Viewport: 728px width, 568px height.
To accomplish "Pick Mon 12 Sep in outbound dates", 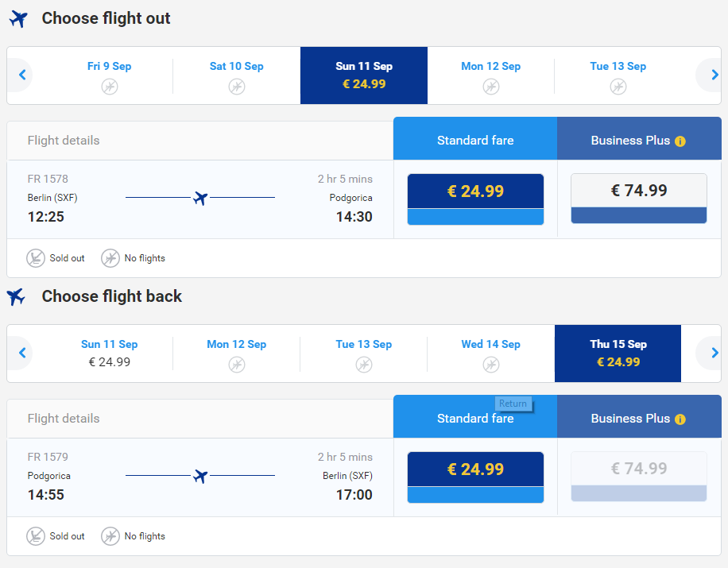I will [x=490, y=75].
